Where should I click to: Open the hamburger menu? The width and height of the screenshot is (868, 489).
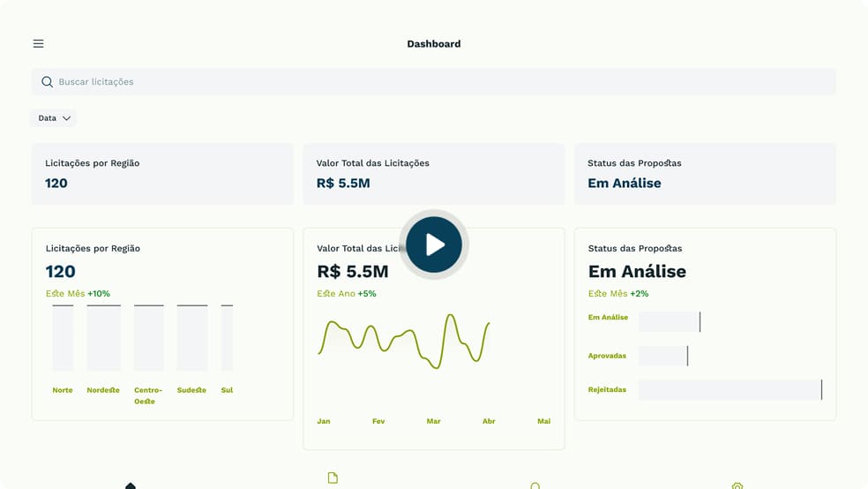38,43
